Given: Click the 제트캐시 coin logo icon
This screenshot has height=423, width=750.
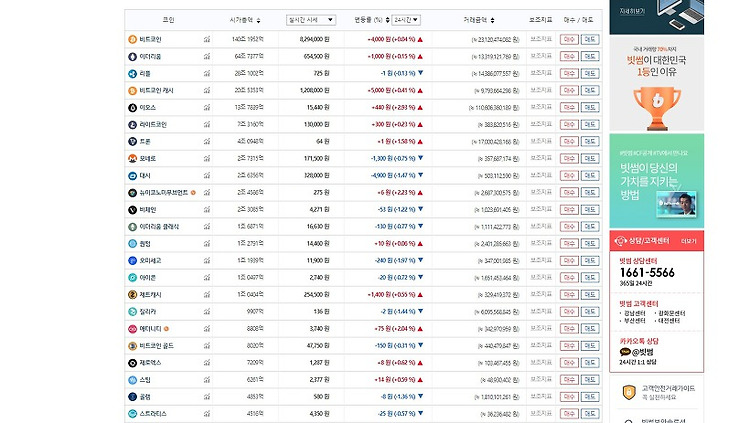Looking at the screenshot, I should 132,295.
